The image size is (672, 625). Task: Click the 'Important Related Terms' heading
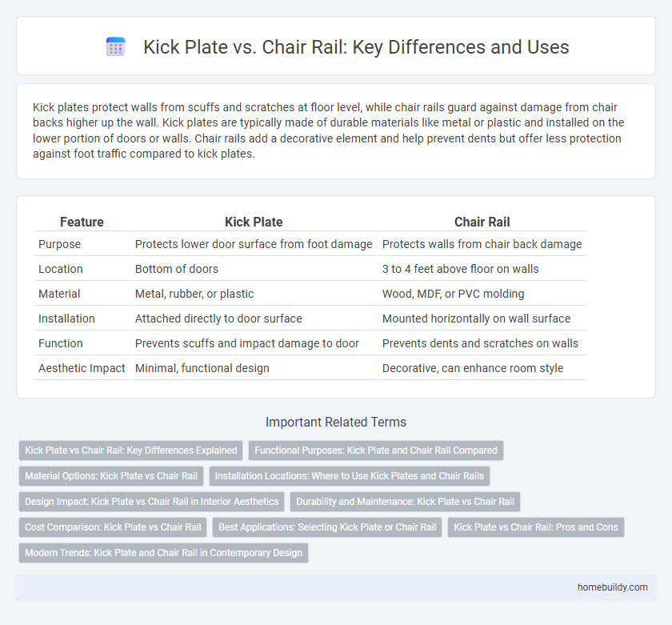[x=336, y=423]
